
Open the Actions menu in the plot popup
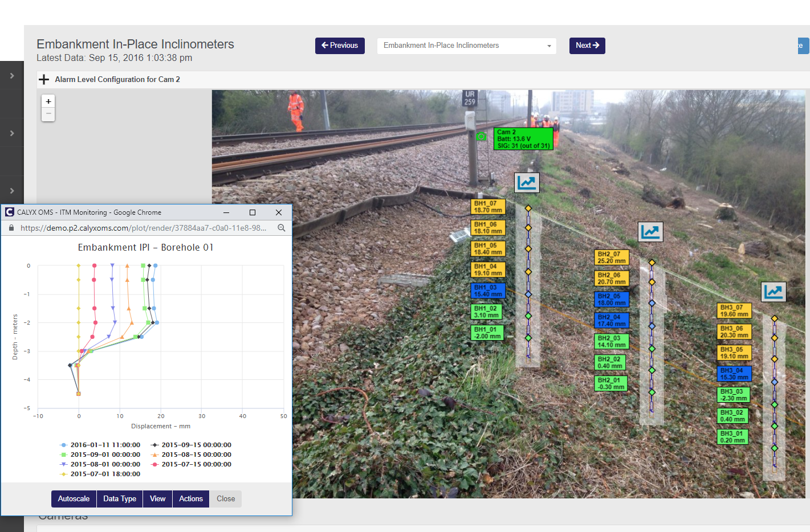point(190,498)
